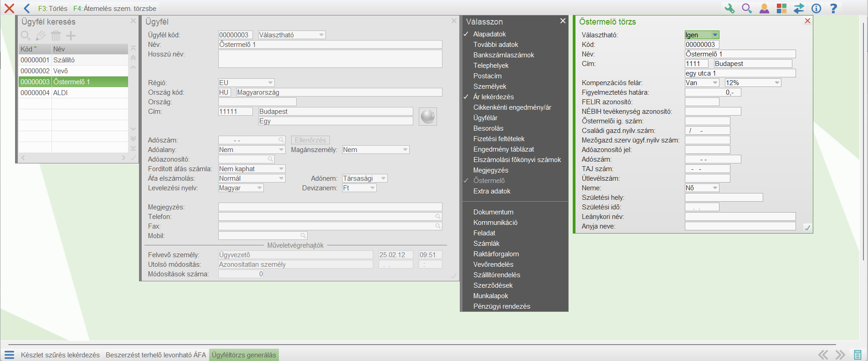Open the info icon in top toolbar

click(x=816, y=8)
